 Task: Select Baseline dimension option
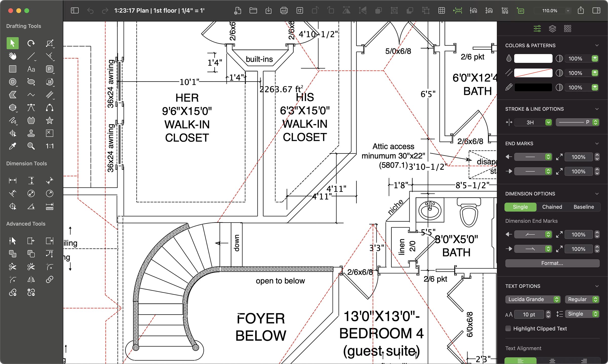pos(583,207)
